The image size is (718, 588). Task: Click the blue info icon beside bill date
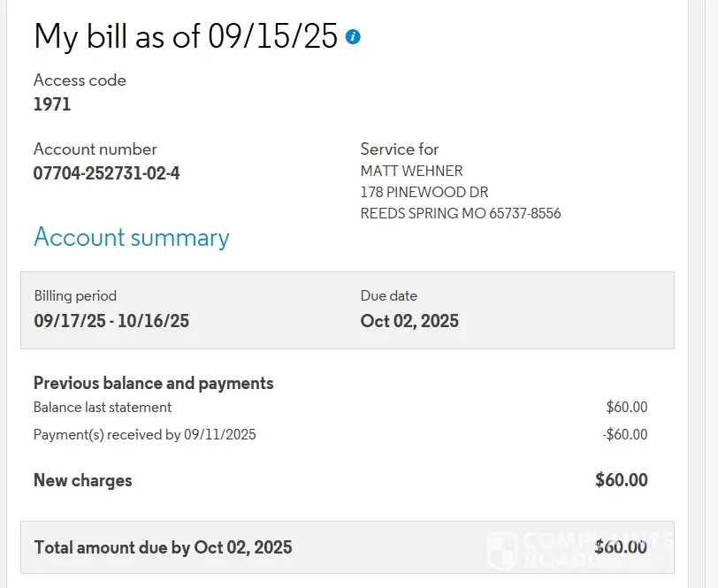[353, 36]
